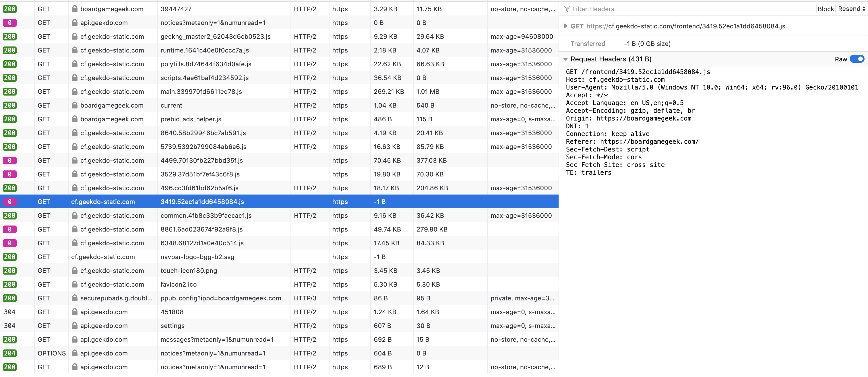This screenshot has width=868, height=377.
Task: Collapse the Request Headers section
Action: coord(565,59)
